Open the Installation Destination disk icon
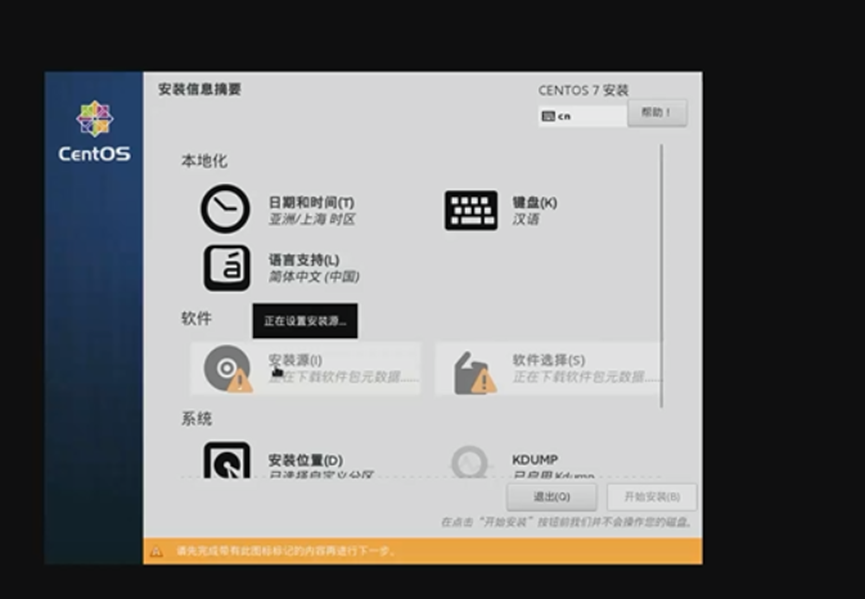Viewport: 865px width, 599px height. tap(227, 460)
